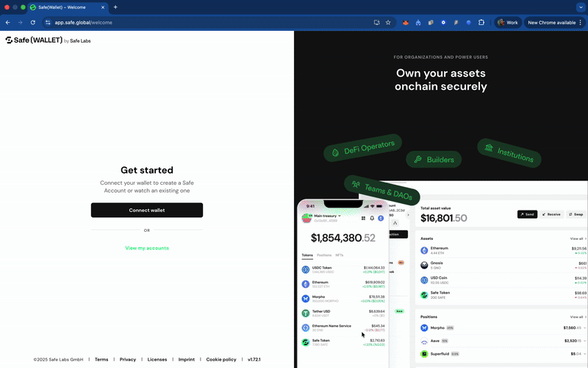Reload the page with the refresh icon
The width and height of the screenshot is (588, 368).
(33, 23)
